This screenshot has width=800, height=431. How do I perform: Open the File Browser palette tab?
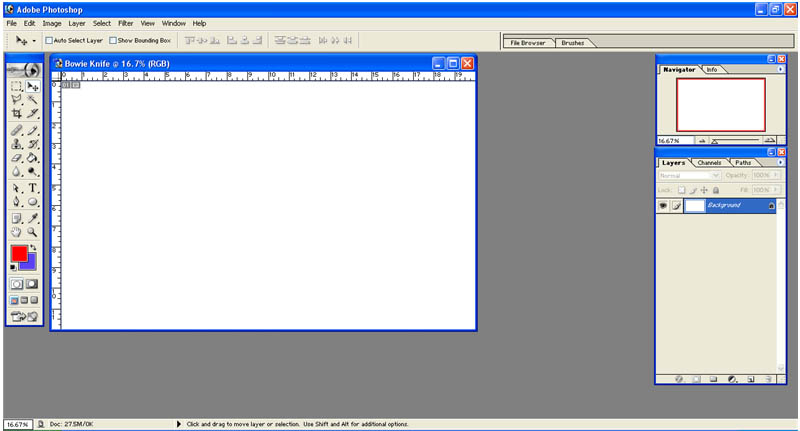528,43
